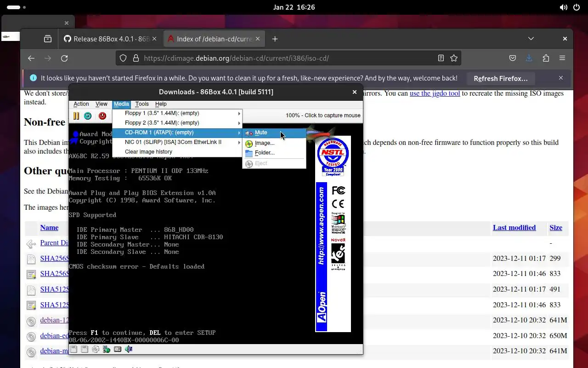Viewport: 588px width, 368px height.
Task: Click Click to capture mouse status text
Action: tap(323, 115)
